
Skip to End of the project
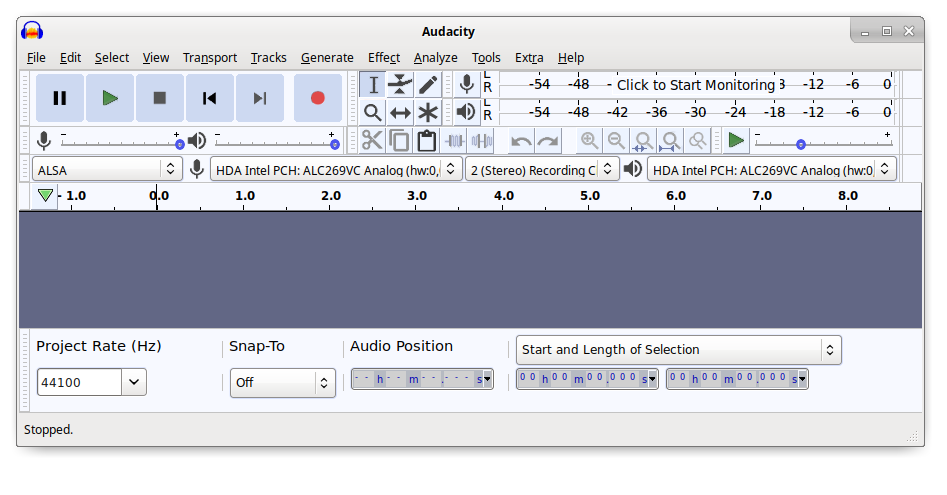[260, 98]
